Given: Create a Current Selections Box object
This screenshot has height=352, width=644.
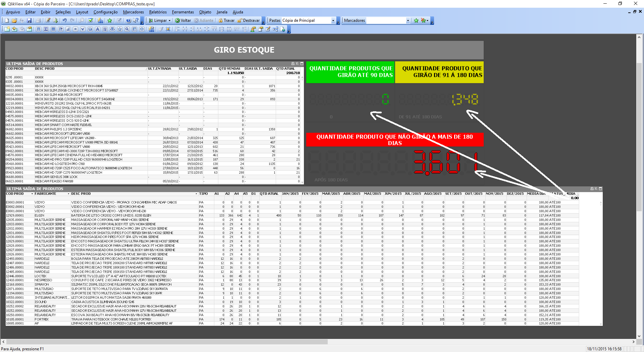Looking at the screenshot, I should click(x=83, y=29).
